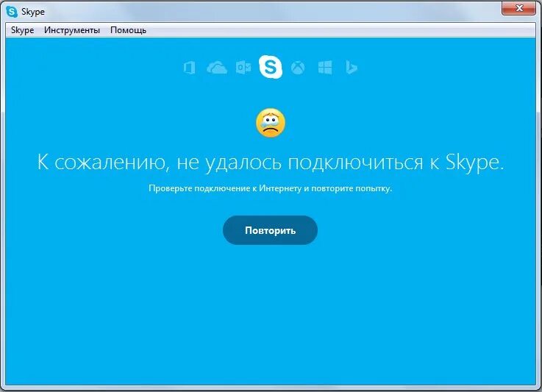Viewport: 542px width, 392px height.
Task: Click the text 'Проверьте подключение к Интернету и повторите попытку.'
Action: tap(271, 188)
